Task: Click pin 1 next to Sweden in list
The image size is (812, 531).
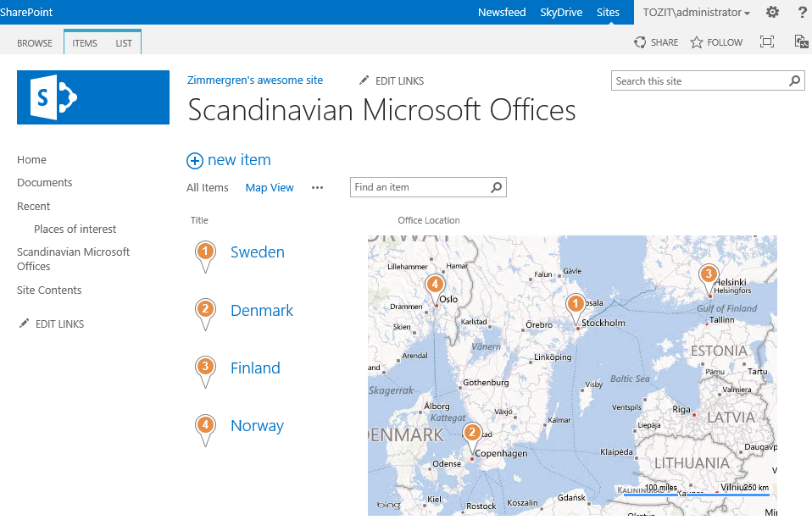Action: (x=205, y=257)
